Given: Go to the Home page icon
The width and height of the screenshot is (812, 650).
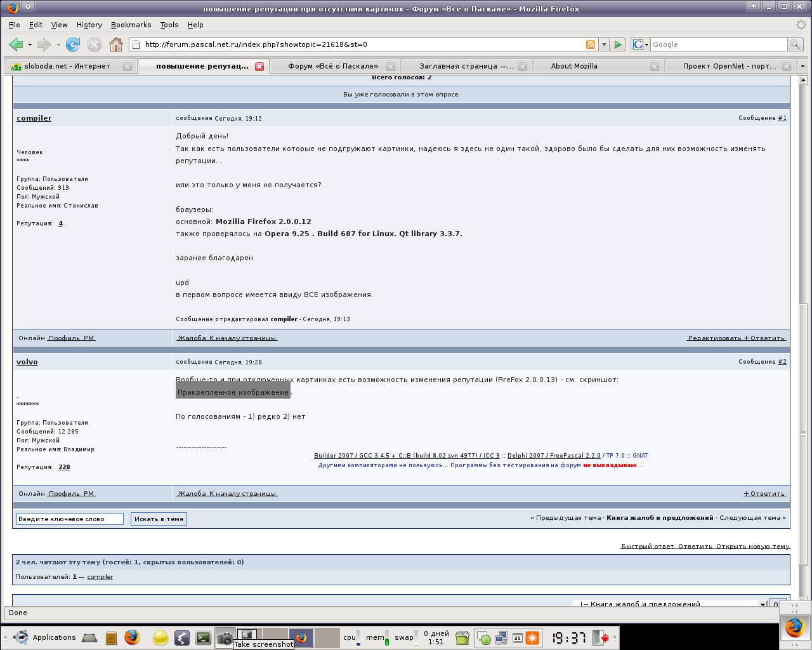Looking at the screenshot, I should coord(115,44).
